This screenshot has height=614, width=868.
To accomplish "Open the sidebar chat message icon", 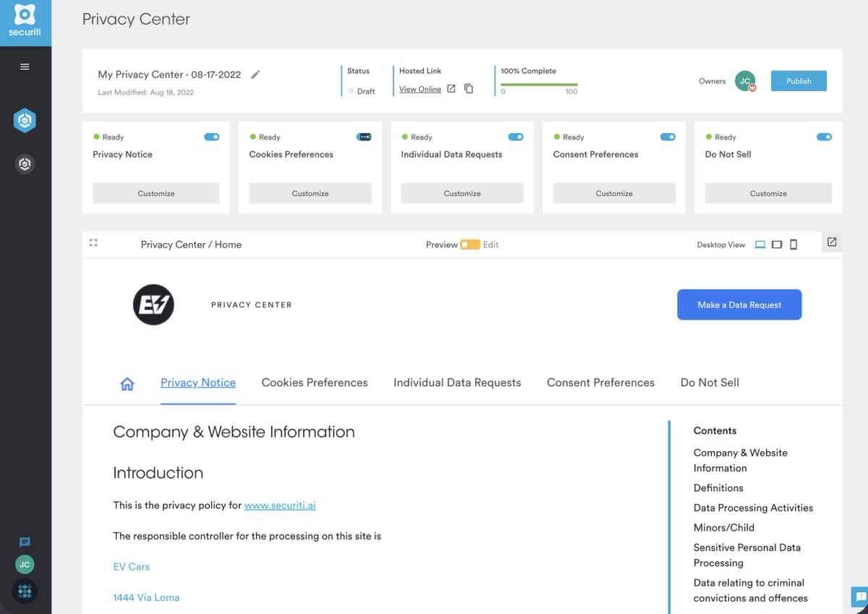I will pyautogui.click(x=25, y=542).
